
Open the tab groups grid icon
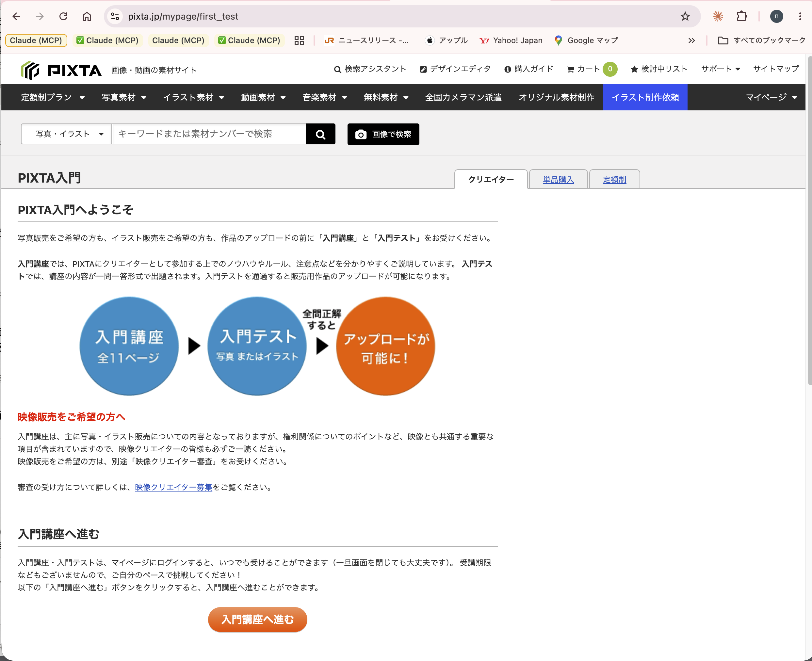pos(299,40)
